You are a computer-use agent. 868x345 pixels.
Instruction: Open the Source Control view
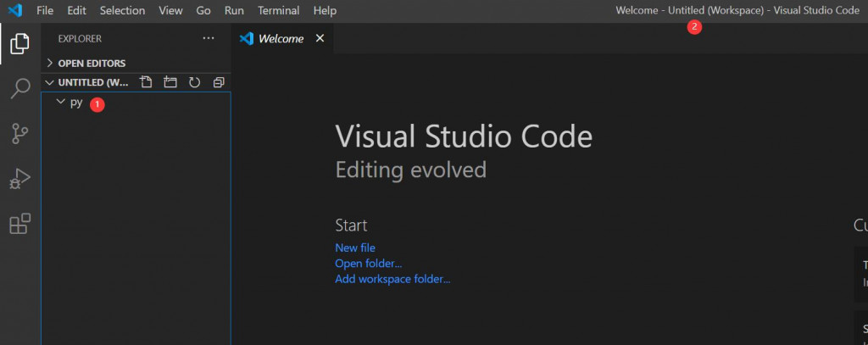pos(20,133)
